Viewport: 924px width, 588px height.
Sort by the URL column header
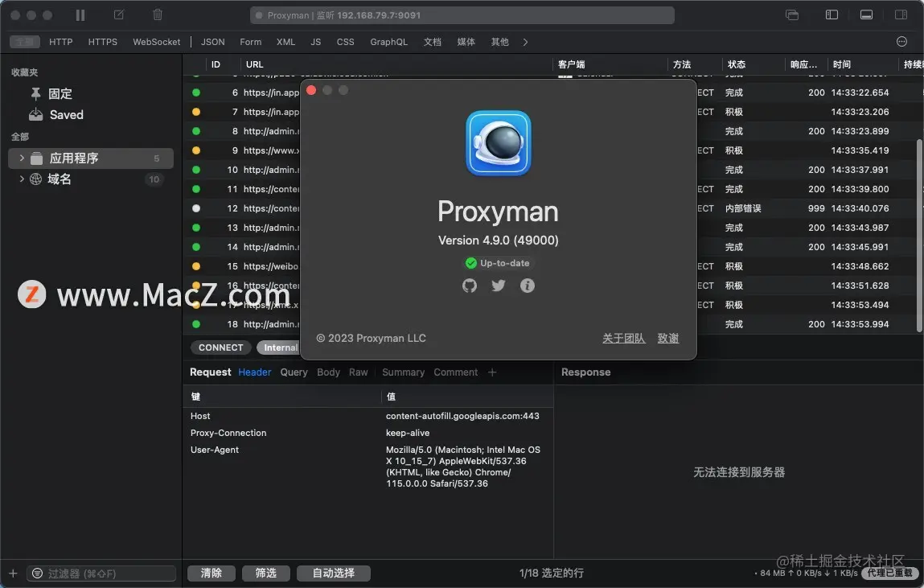pyautogui.click(x=255, y=64)
